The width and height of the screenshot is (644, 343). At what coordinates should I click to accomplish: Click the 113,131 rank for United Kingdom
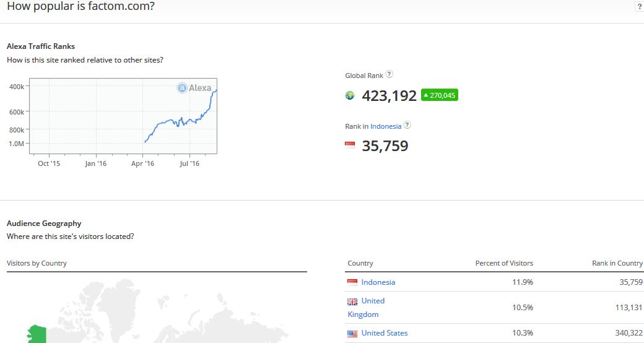[629, 307]
